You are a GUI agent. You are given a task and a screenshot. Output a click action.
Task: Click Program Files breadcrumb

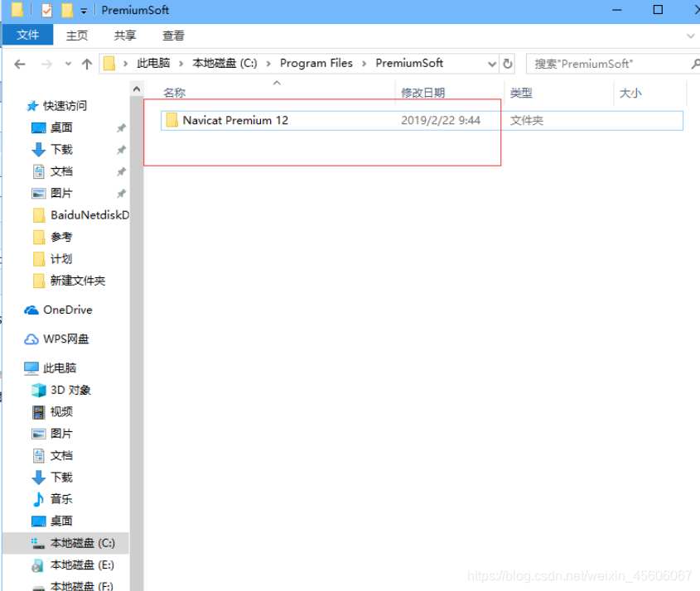316,64
